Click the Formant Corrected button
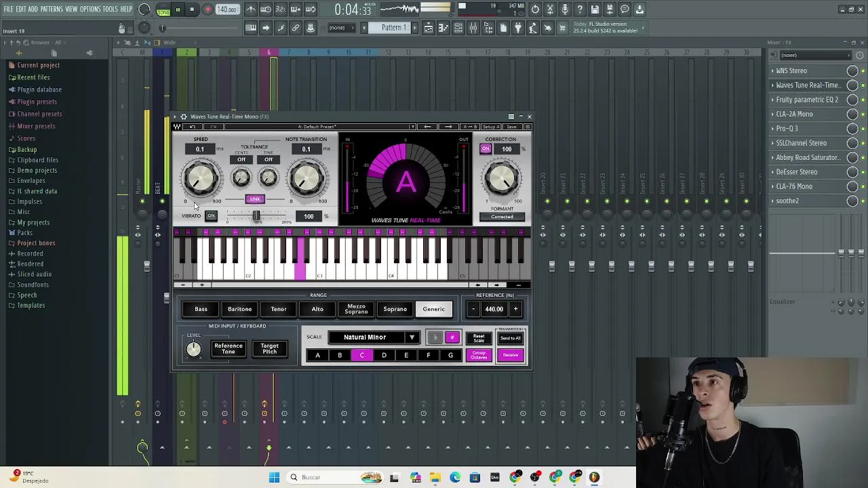Viewport: 868px width, 488px height. [502, 217]
